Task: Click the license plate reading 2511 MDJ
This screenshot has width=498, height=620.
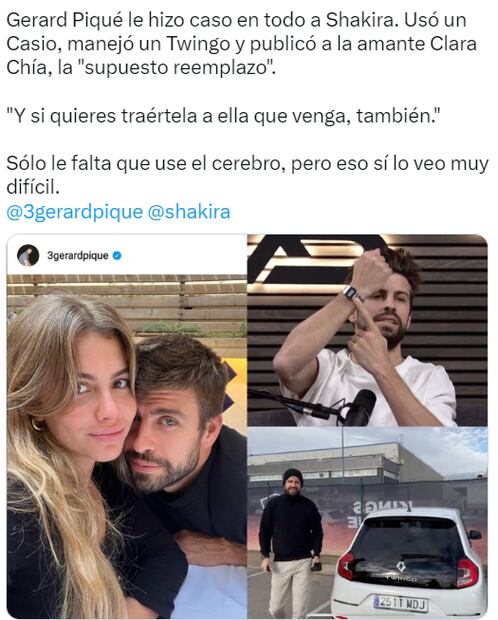Action: pos(400,604)
